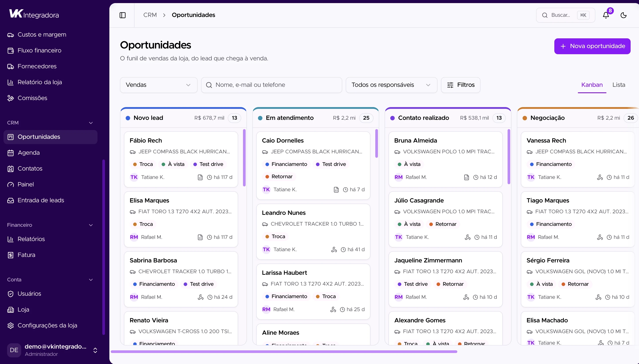Go to Fornecedores page
639x364 pixels.
point(50,66)
